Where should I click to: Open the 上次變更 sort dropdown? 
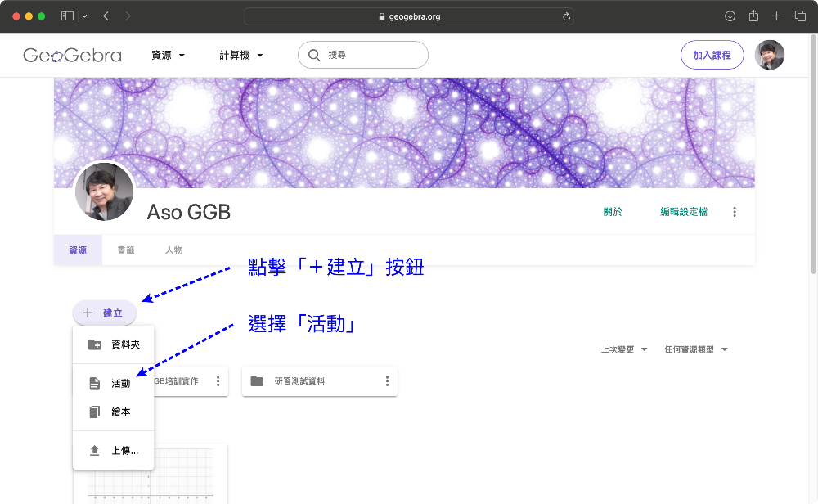(624, 349)
